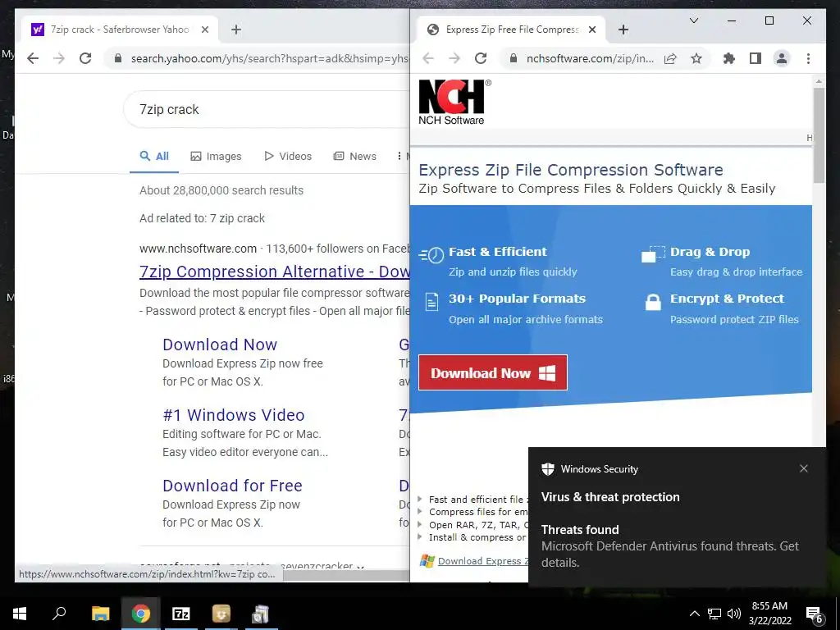Open a new tab in Yahoo window
The height and width of the screenshot is (630, 840).
(x=236, y=30)
